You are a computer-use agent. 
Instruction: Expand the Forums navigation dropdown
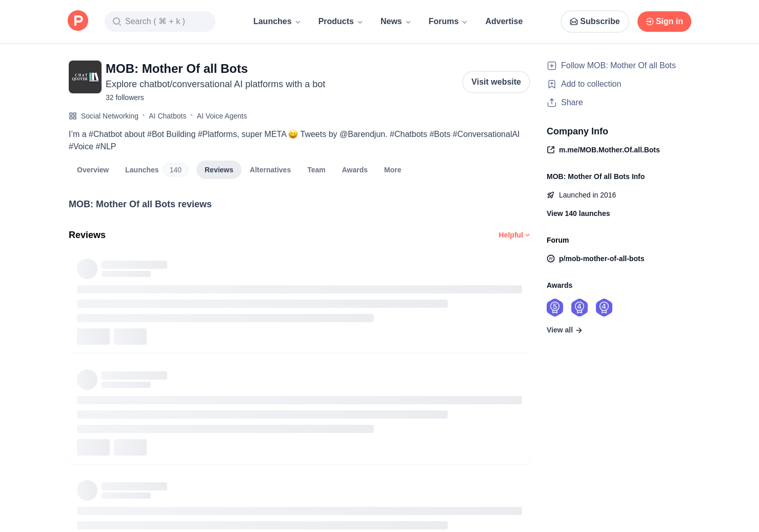click(448, 22)
